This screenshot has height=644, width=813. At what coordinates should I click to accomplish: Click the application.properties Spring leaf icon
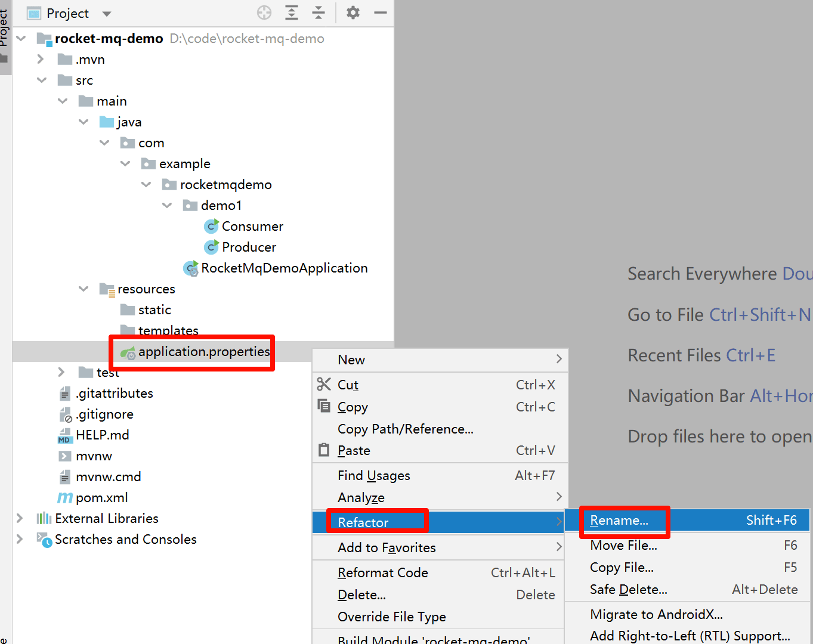(128, 353)
